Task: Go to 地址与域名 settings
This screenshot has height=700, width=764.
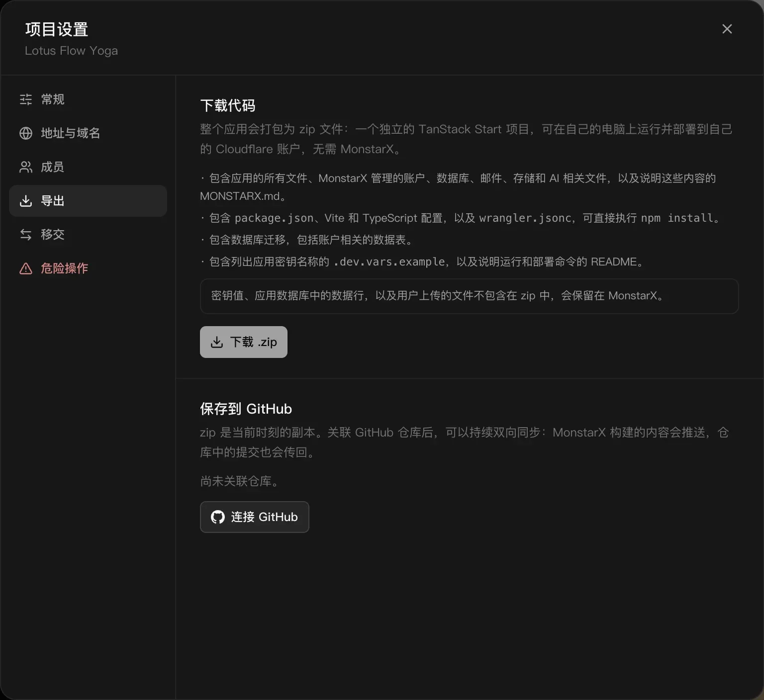Action: click(88, 133)
